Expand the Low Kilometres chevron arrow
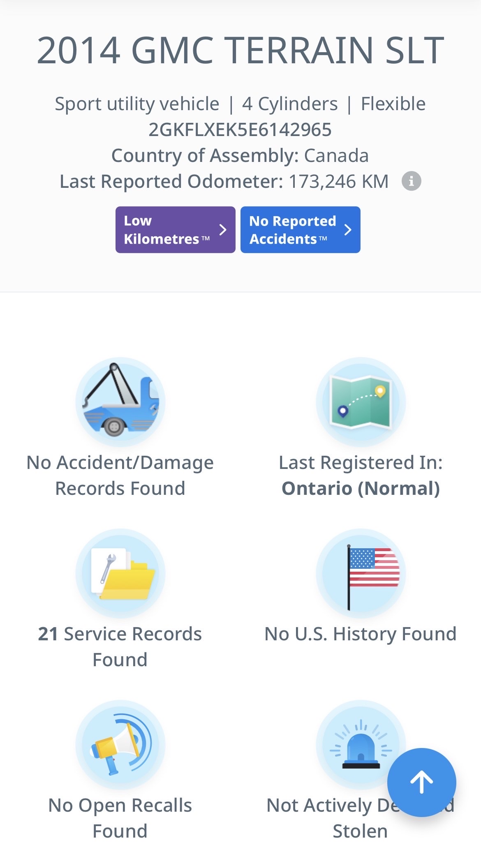This screenshot has height=868, width=481. tap(223, 230)
